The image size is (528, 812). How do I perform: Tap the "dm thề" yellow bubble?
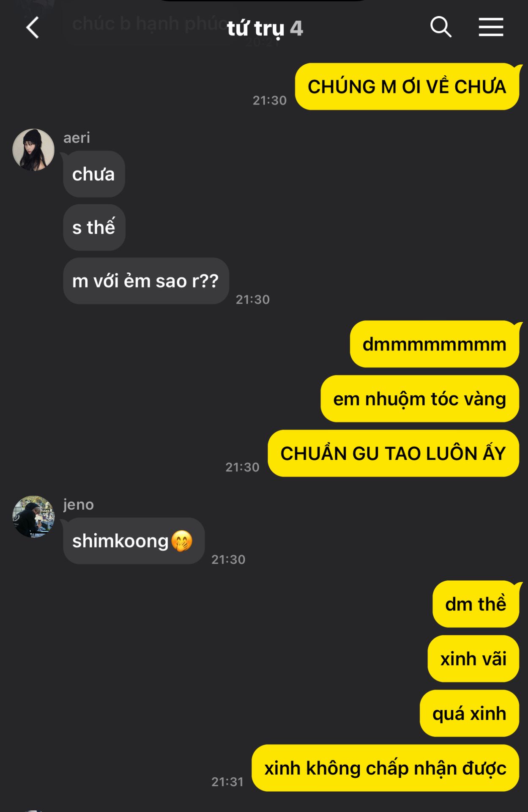(476, 604)
